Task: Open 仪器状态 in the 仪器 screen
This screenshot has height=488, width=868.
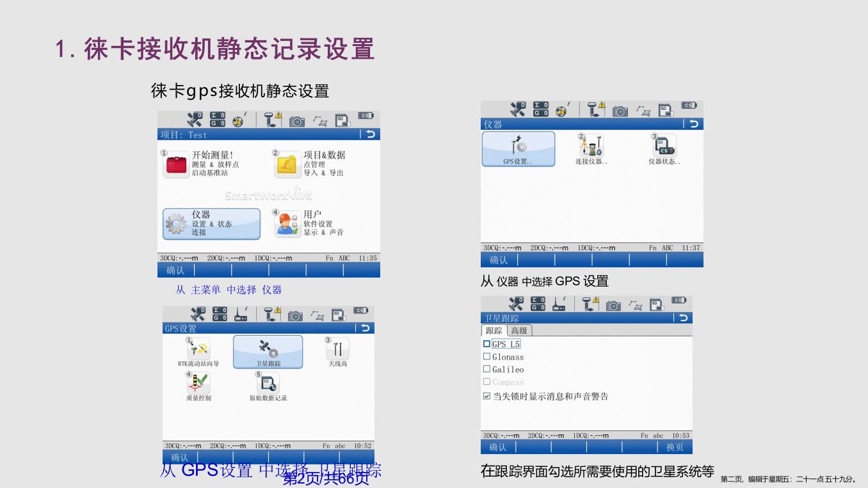Action: tap(664, 150)
